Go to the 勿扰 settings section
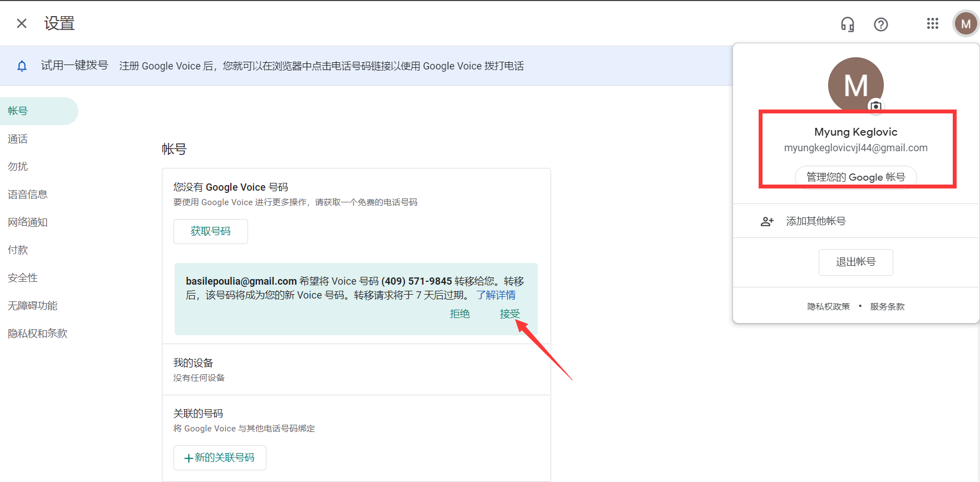Viewport: 980px width, 482px height. coord(18,167)
